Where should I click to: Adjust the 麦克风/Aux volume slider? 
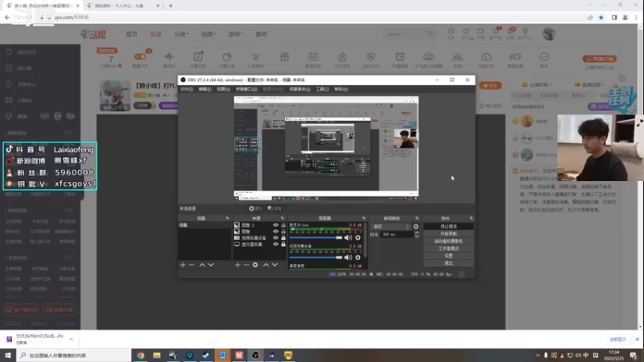coord(316,237)
